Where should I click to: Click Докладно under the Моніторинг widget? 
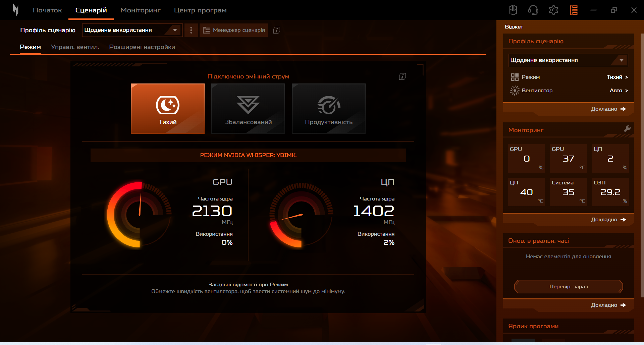tap(608, 220)
